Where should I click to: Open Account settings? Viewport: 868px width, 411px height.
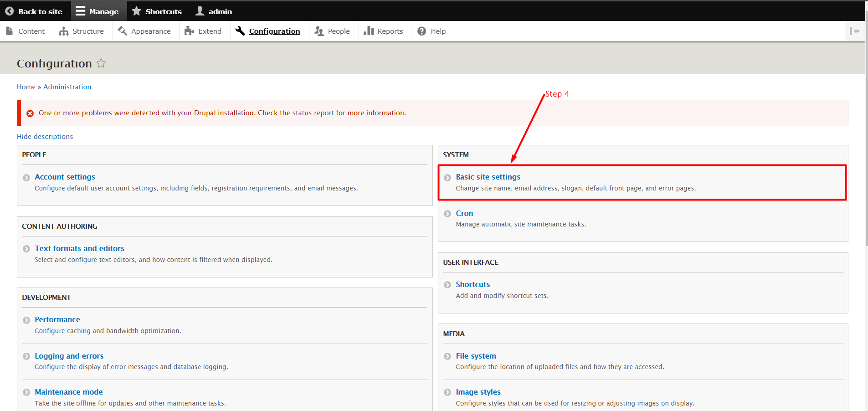[65, 177]
